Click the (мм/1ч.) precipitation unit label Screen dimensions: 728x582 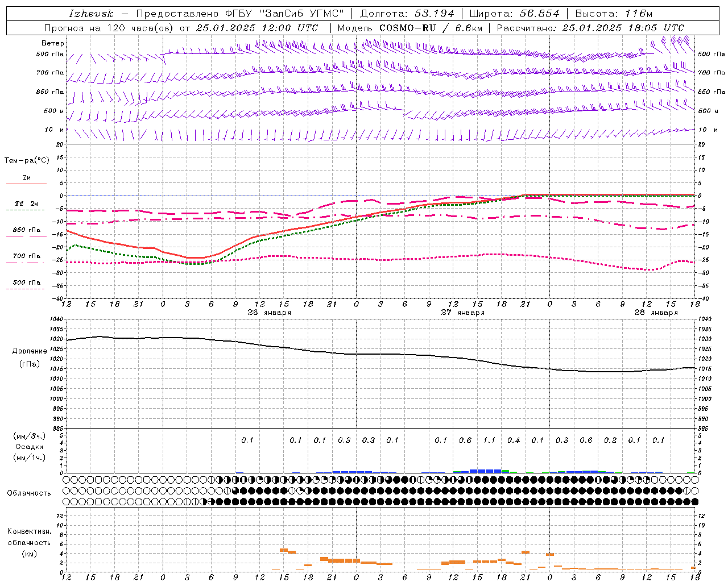click(30, 458)
